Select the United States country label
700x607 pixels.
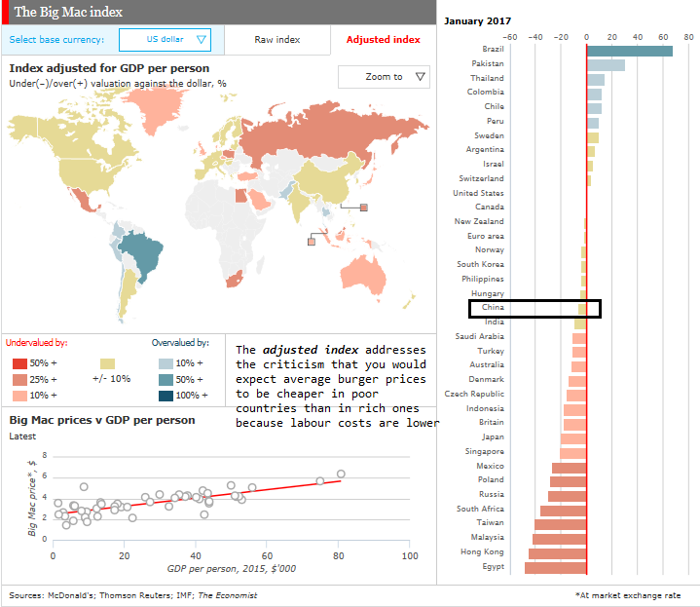tap(478, 193)
